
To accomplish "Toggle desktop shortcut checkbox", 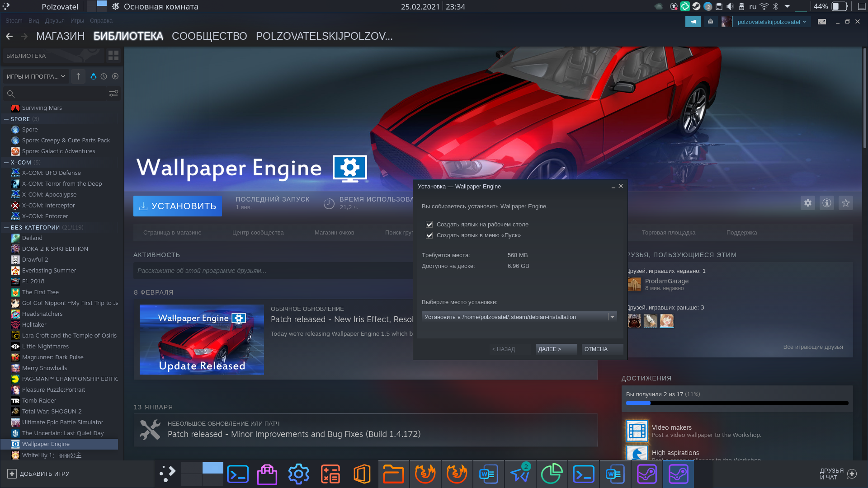I will click(x=429, y=224).
